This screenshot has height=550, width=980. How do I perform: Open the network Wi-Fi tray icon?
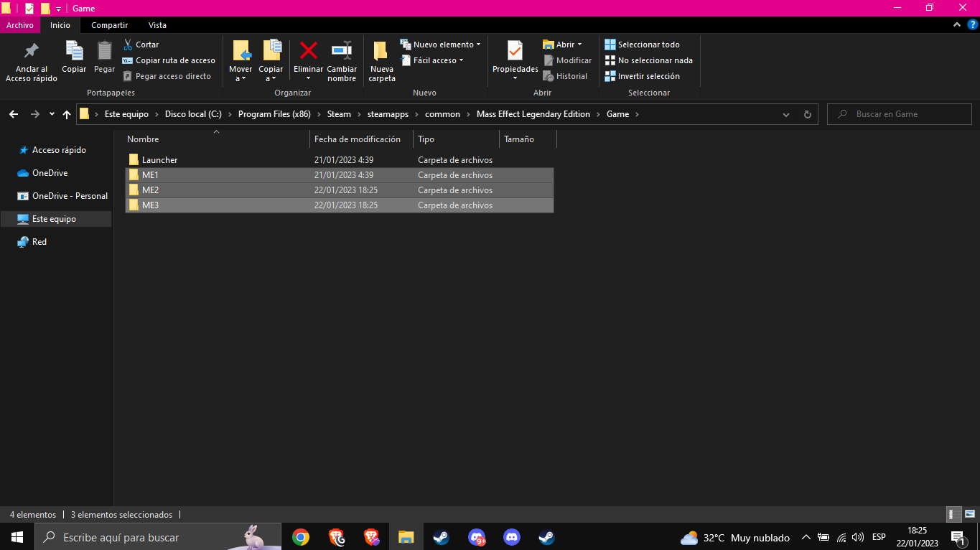tap(841, 537)
